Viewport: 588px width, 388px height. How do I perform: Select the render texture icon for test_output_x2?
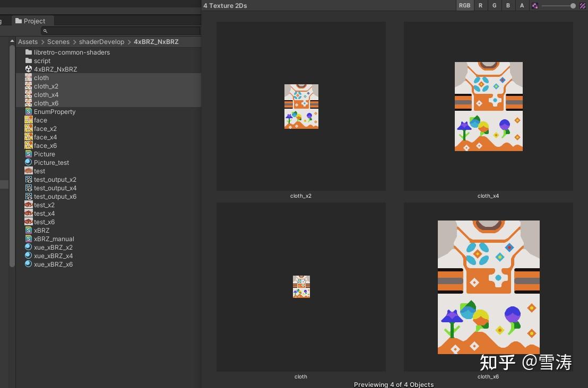coord(28,179)
